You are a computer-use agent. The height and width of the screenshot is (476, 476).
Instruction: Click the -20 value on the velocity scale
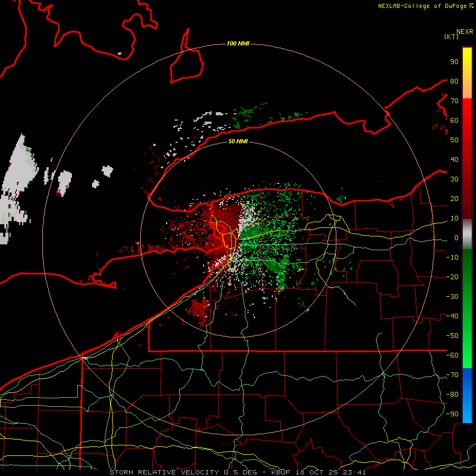point(452,277)
